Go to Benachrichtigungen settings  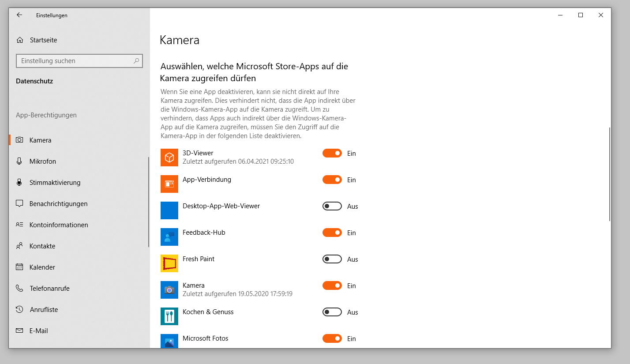tap(58, 204)
